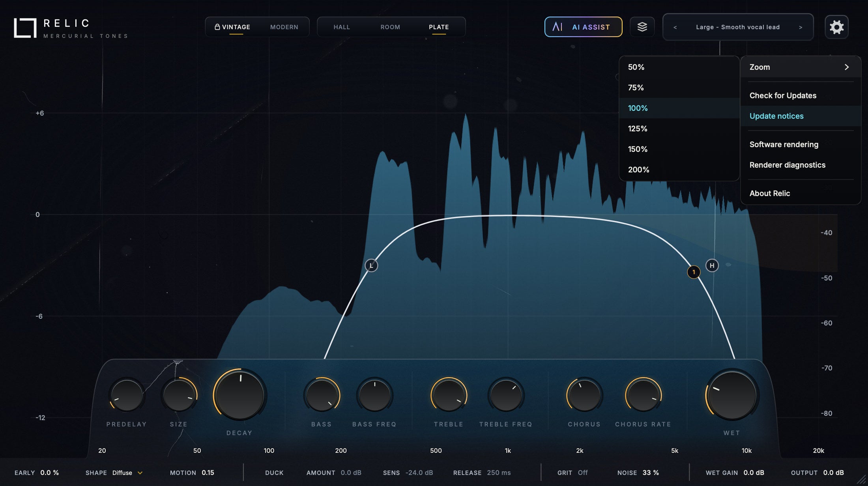Select the L low-cut filter node
This screenshot has width=868, height=486.
coord(371,265)
